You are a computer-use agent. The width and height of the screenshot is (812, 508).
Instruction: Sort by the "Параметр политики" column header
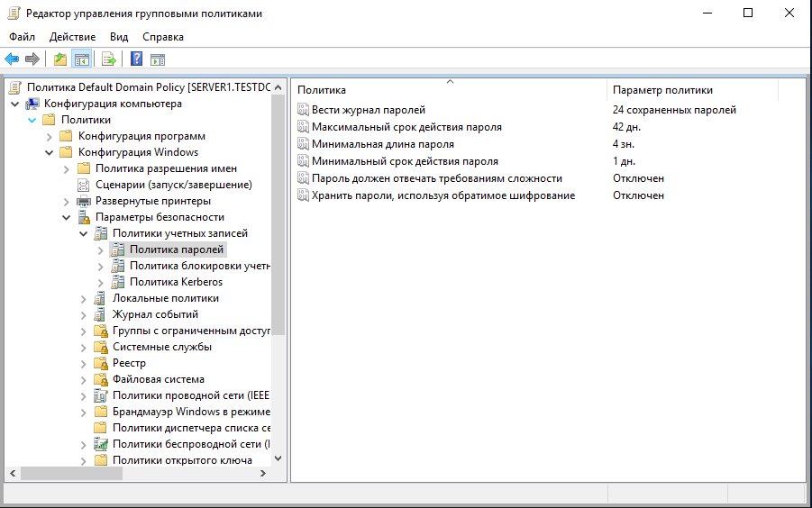(x=662, y=90)
